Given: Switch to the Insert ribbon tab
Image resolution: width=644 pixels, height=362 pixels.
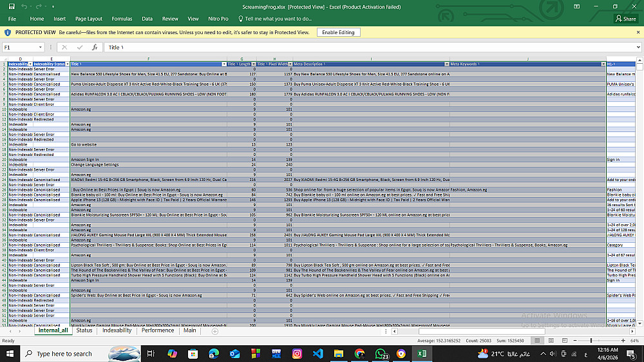Looking at the screenshot, I should coord(59,19).
